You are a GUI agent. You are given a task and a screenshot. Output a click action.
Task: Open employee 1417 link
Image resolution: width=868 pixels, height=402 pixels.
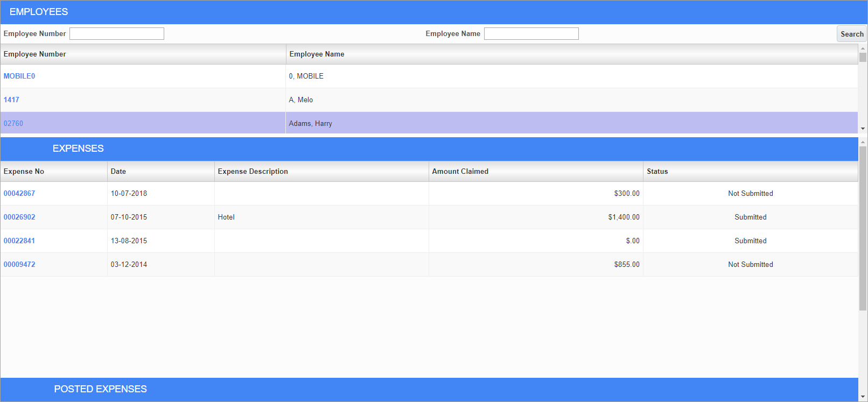11,100
